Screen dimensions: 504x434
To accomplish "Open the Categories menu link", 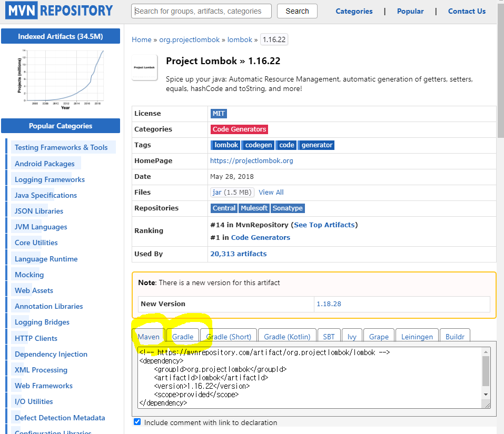I will pos(354,11).
